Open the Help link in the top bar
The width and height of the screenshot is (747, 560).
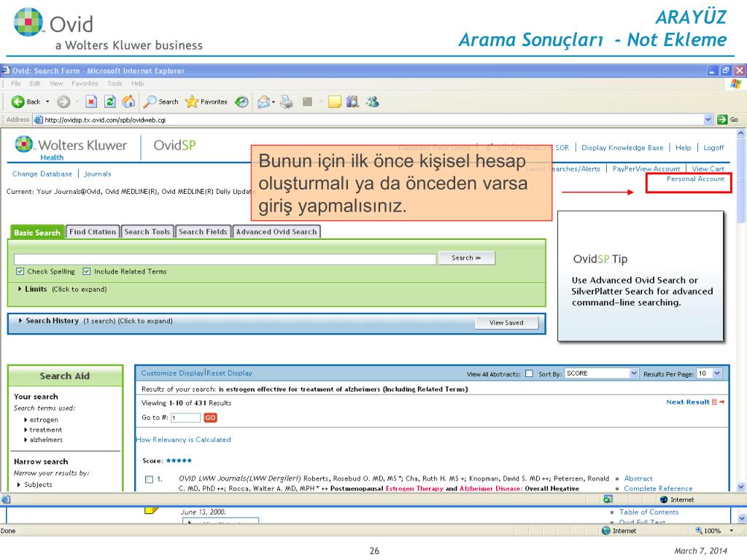pos(683,147)
